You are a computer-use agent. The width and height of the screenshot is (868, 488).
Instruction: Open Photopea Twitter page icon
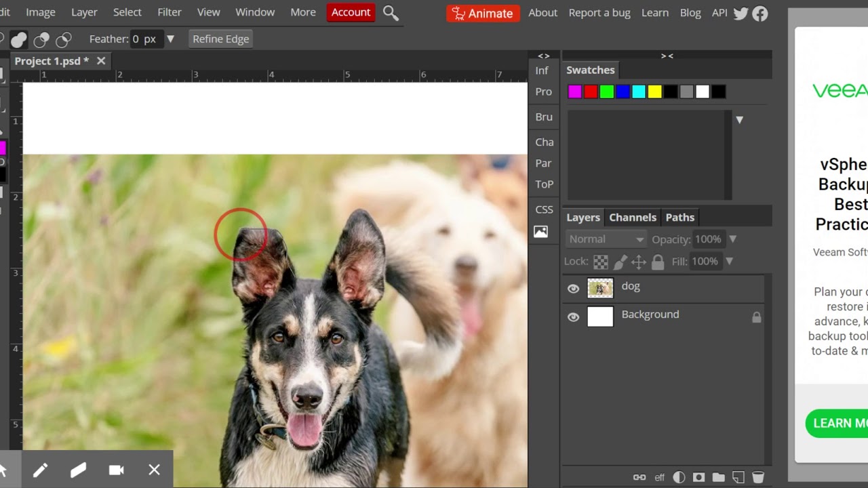pyautogui.click(x=741, y=13)
